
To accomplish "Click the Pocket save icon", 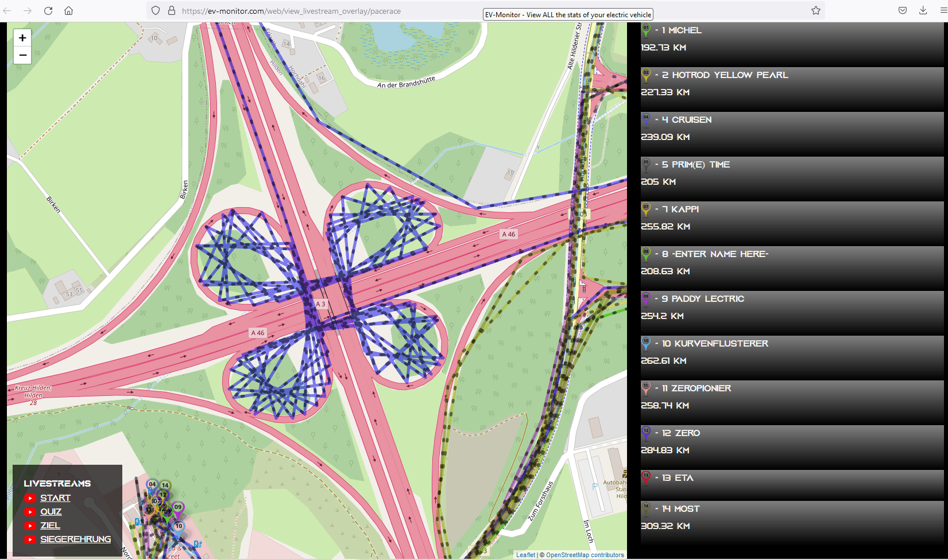I will (903, 10).
